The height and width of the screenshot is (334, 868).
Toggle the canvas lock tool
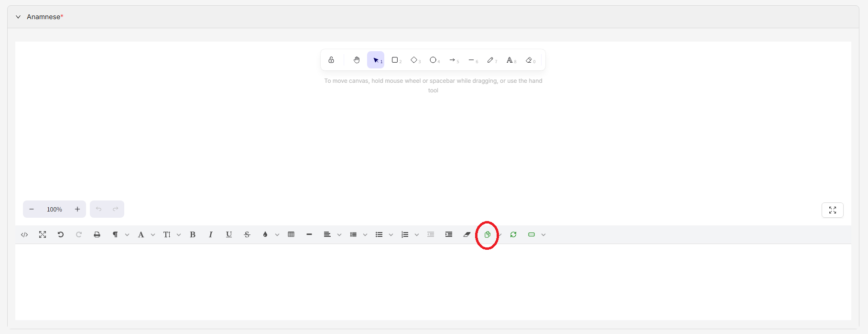click(331, 60)
